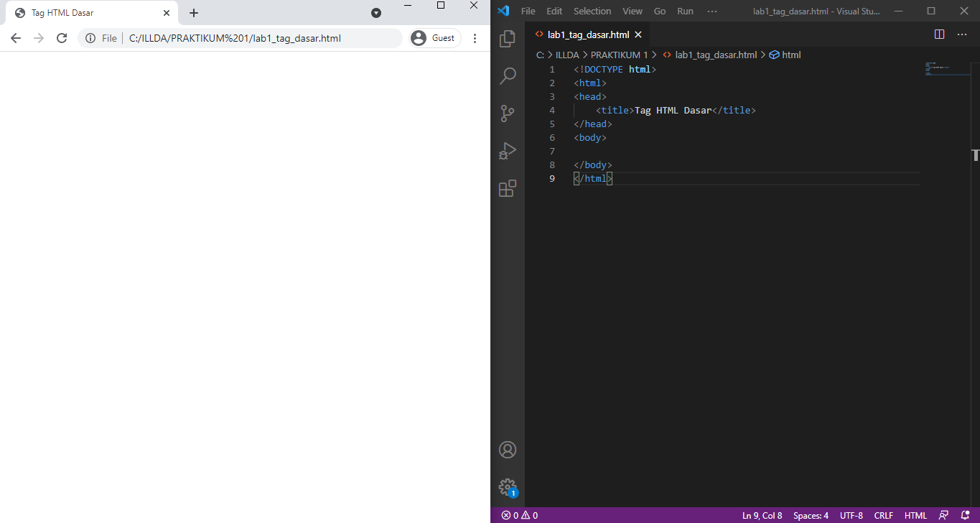Open the Source Control view
The width and height of the screenshot is (980, 523).
pos(508,113)
